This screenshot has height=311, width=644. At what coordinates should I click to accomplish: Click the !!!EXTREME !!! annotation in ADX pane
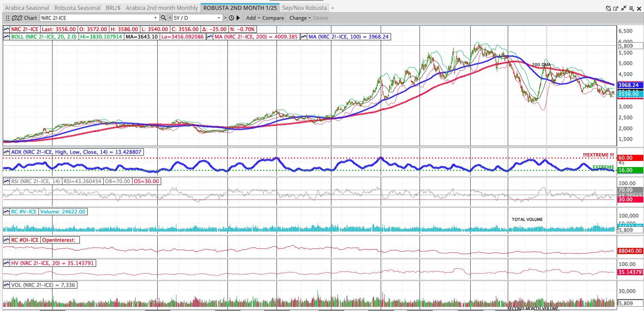point(598,155)
